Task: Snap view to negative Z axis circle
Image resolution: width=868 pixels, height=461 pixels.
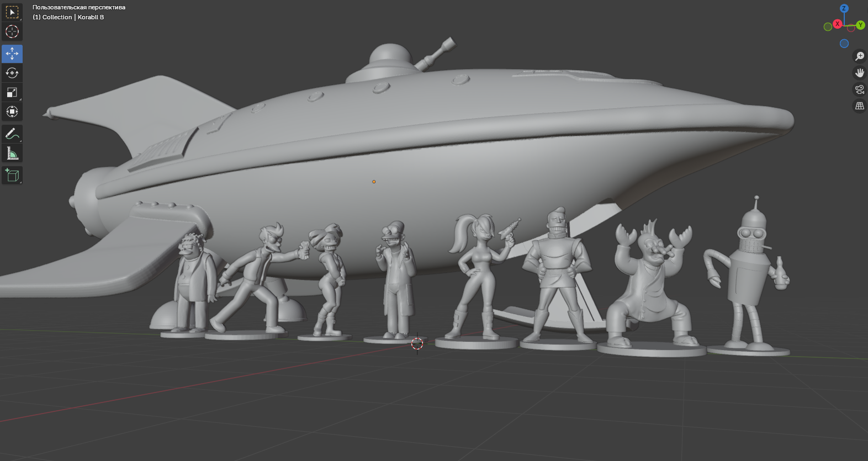Action: click(x=844, y=44)
